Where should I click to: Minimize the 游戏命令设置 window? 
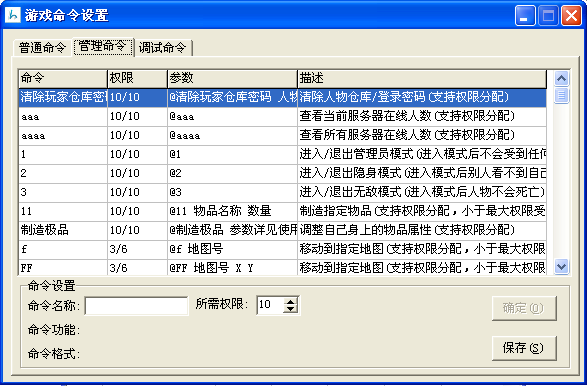click(x=525, y=16)
